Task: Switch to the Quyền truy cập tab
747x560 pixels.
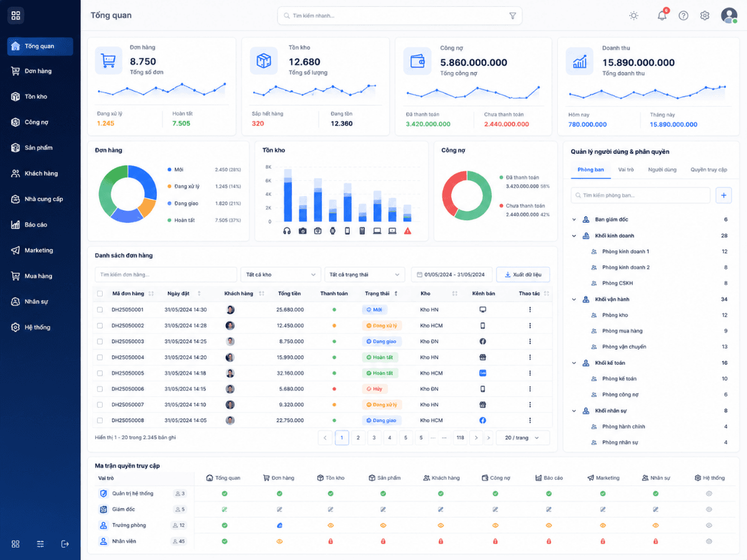Action: pos(709,170)
